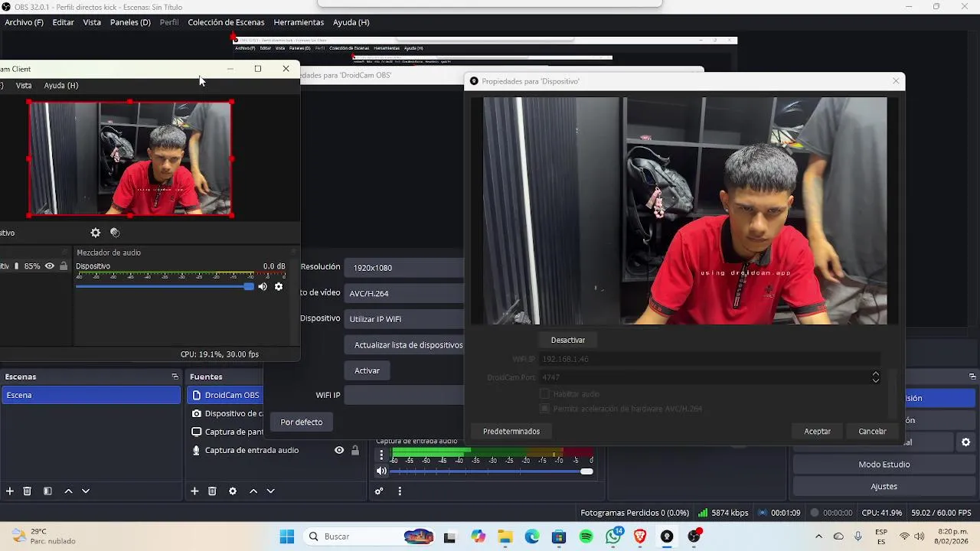This screenshot has width=980, height=551.
Task: Move scene down arrow in Escenas toolbar
Action: tap(86, 491)
